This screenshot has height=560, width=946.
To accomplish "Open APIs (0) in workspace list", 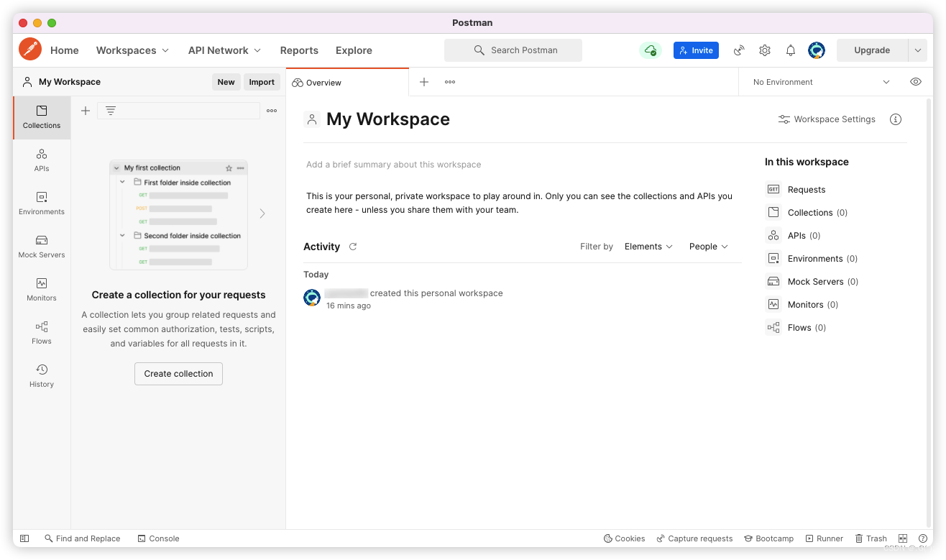I will click(794, 236).
